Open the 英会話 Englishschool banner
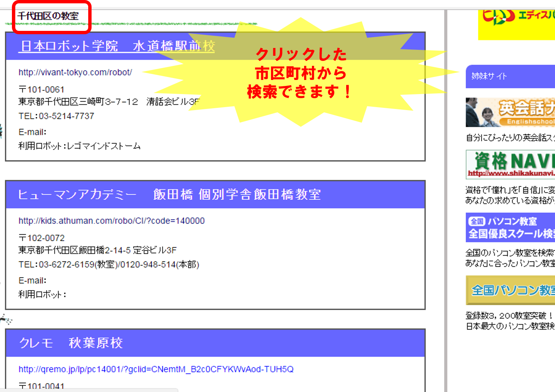Viewport: 555px width, 392px height. pyautogui.click(x=510, y=112)
